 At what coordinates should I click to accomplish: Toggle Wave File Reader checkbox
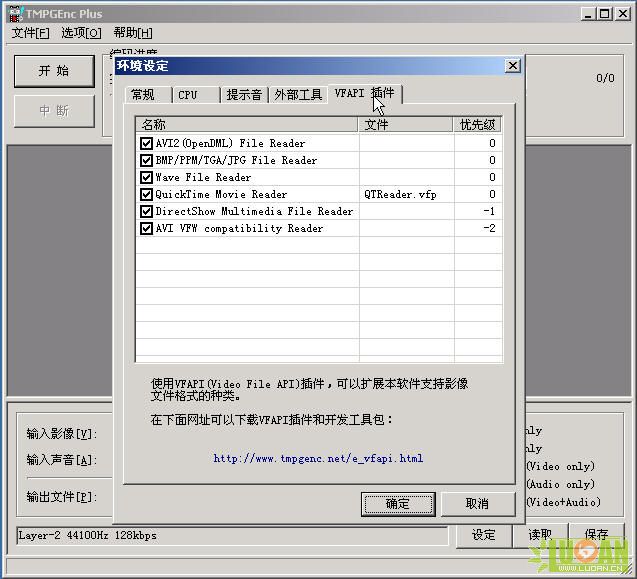tap(146, 178)
